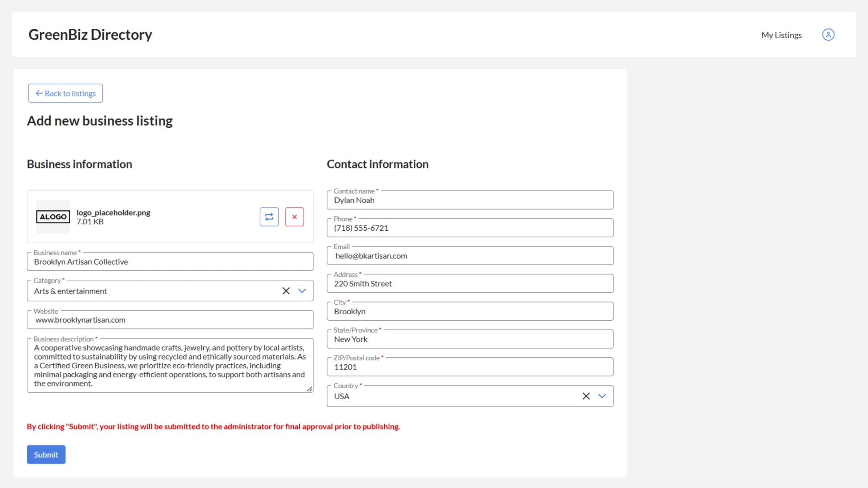Focus the City field

(470, 311)
